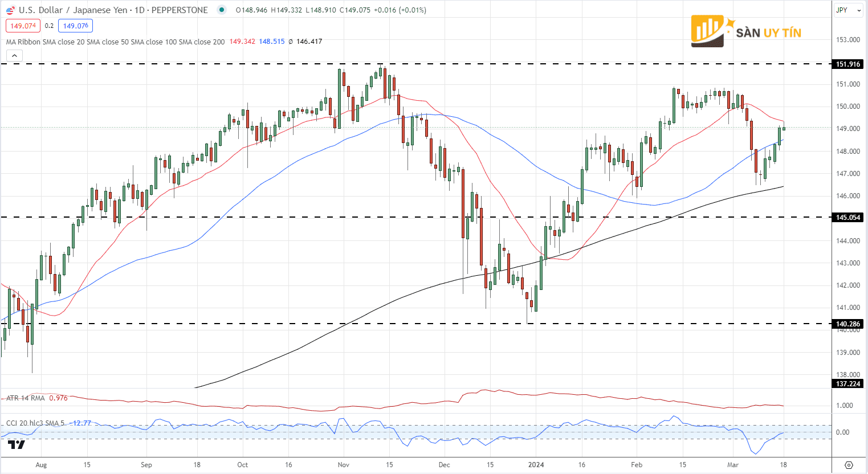
Task: Open chart settings gear on the time axis
Action: click(x=849, y=465)
